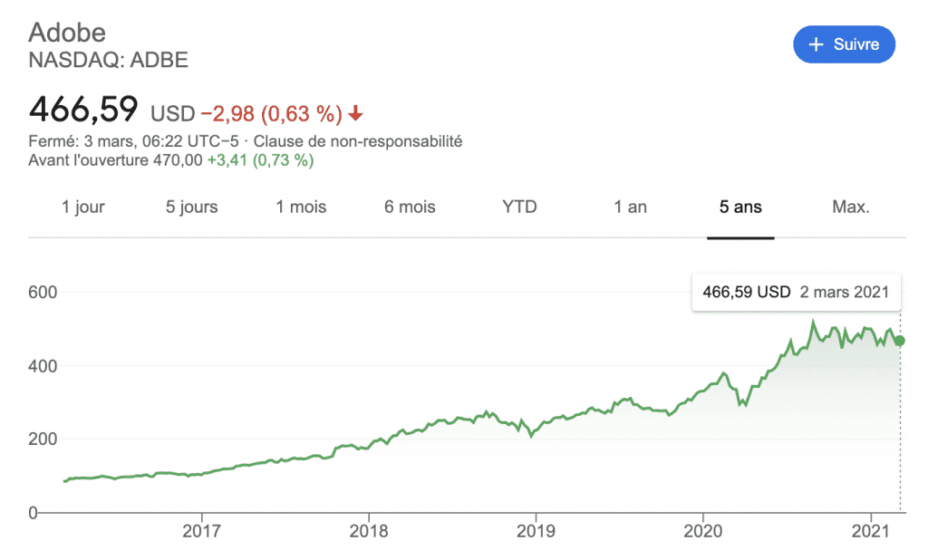The height and width of the screenshot is (560, 928).
Task: Display the Max. time range
Action: [850, 207]
